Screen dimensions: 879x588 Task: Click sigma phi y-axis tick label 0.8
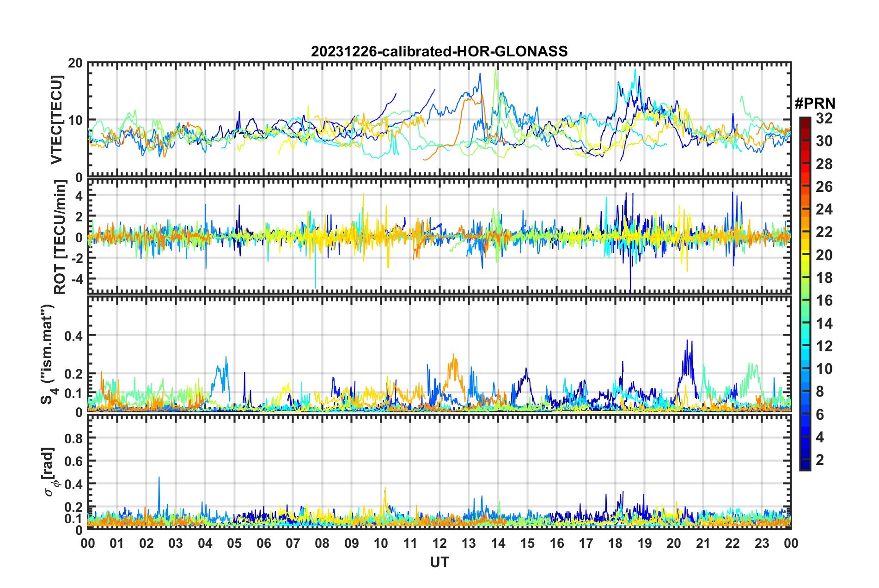73,438
